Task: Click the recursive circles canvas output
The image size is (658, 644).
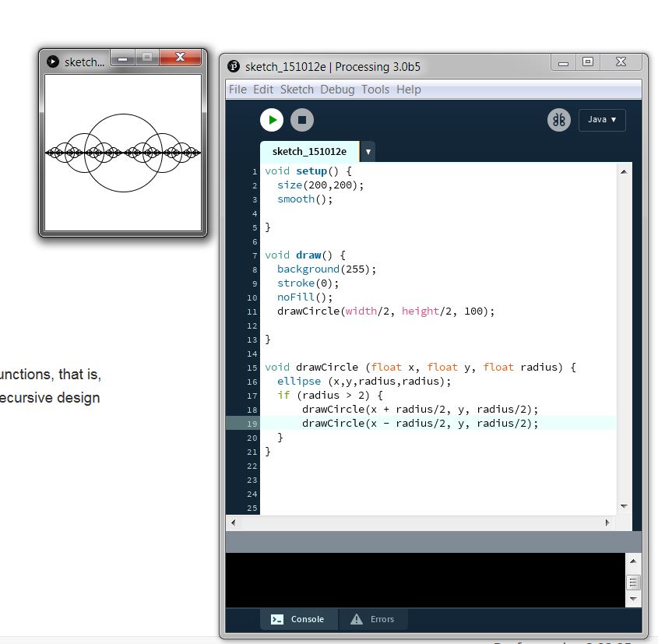Action: pyautogui.click(x=123, y=153)
